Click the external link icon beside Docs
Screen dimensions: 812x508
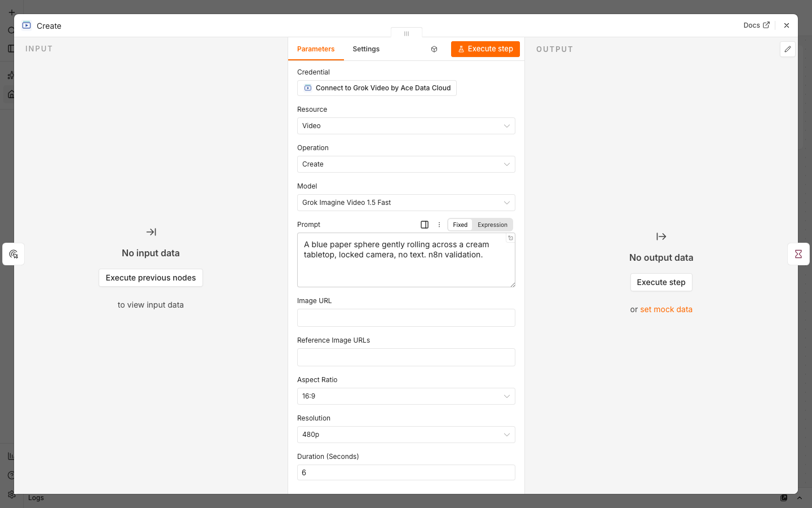pyautogui.click(x=766, y=25)
